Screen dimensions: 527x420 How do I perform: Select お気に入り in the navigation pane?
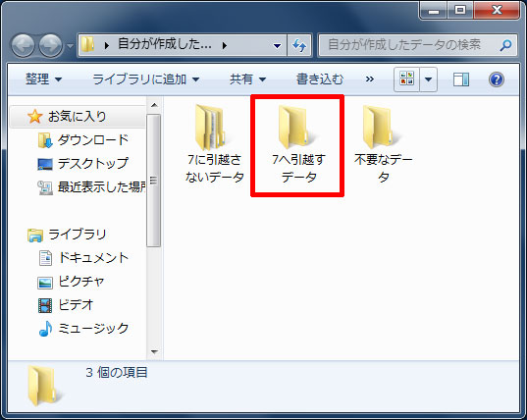[78, 117]
